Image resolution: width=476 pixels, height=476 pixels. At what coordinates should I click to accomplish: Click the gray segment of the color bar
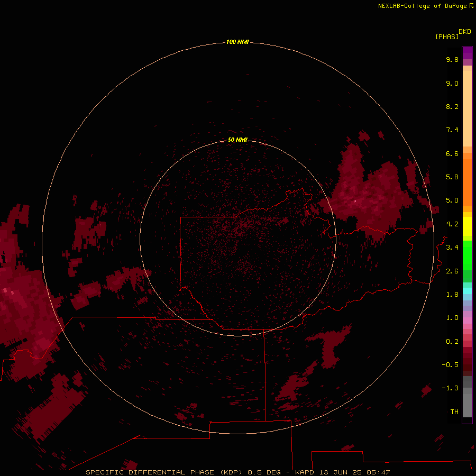(467, 398)
